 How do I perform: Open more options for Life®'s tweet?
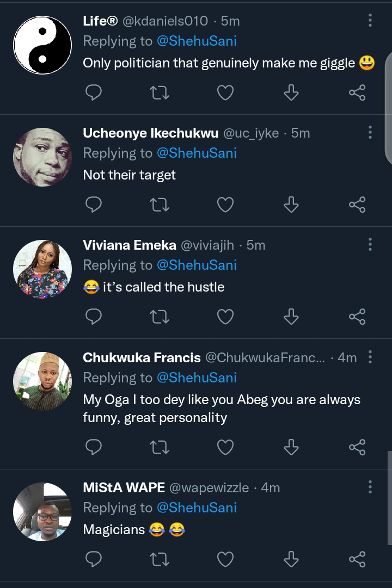point(370,21)
